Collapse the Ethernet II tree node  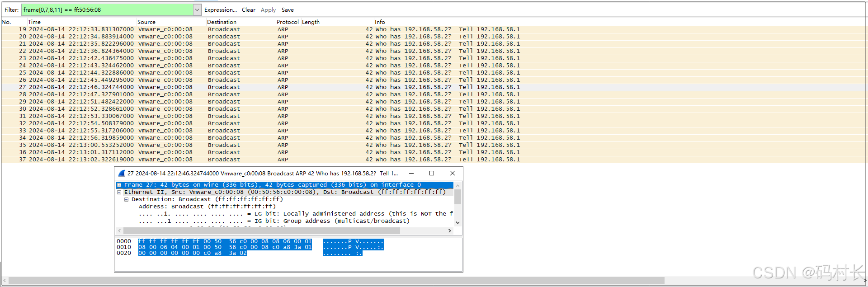[x=119, y=192]
